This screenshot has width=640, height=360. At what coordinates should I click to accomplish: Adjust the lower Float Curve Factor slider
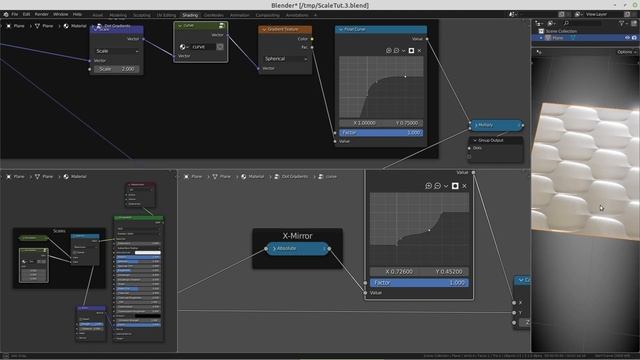(419, 283)
